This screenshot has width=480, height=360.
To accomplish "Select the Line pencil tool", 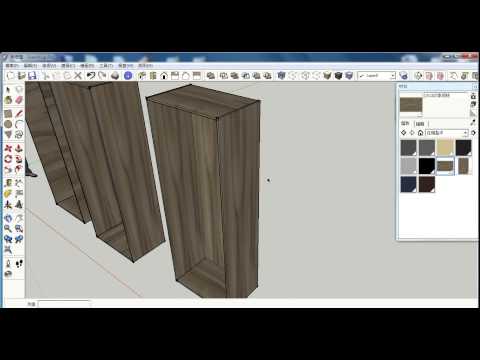I will click(x=19, y=114).
